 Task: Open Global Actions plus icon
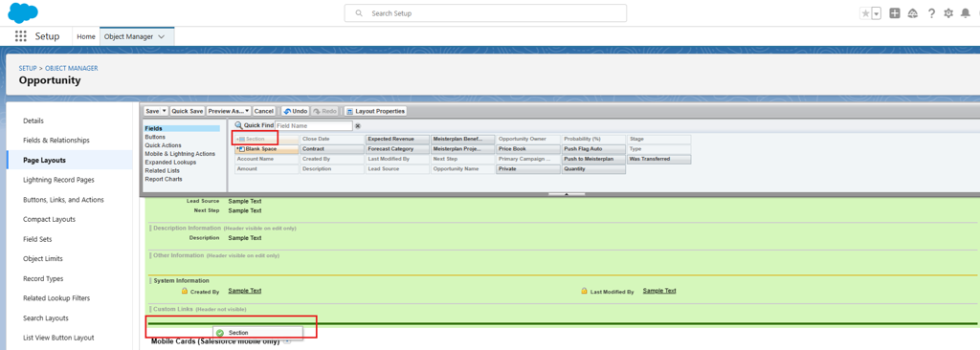pos(895,13)
